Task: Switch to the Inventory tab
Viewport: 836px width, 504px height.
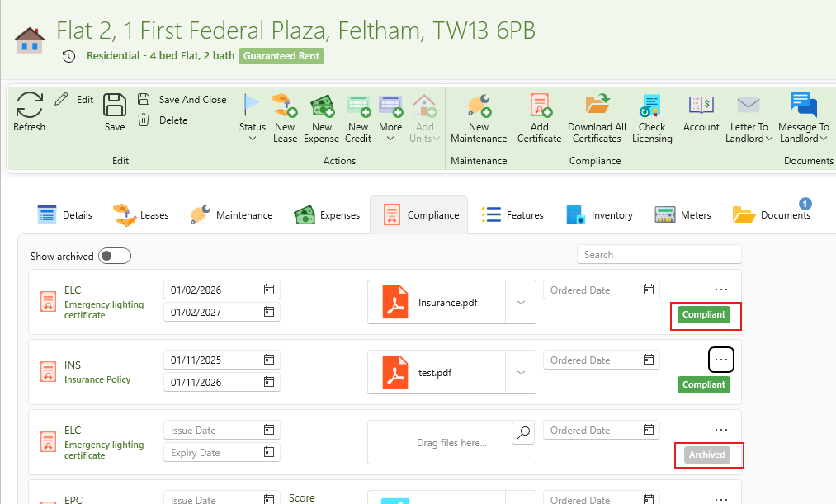Action: coord(599,214)
